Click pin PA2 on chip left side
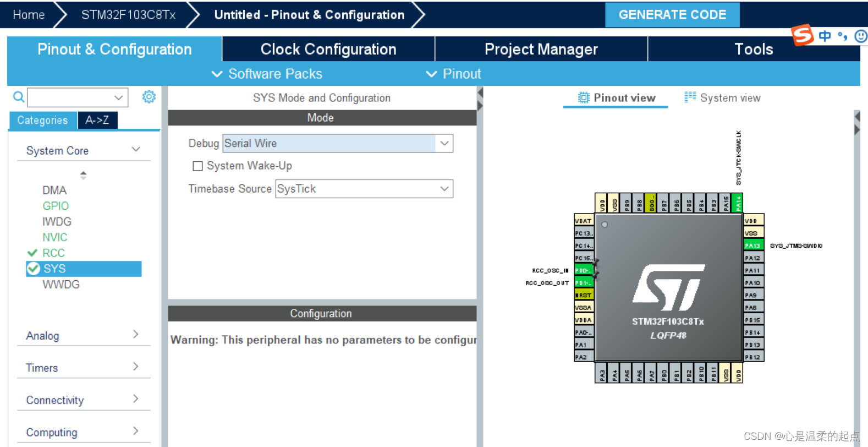This screenshot has width=868, height=447. coord(584,357)
